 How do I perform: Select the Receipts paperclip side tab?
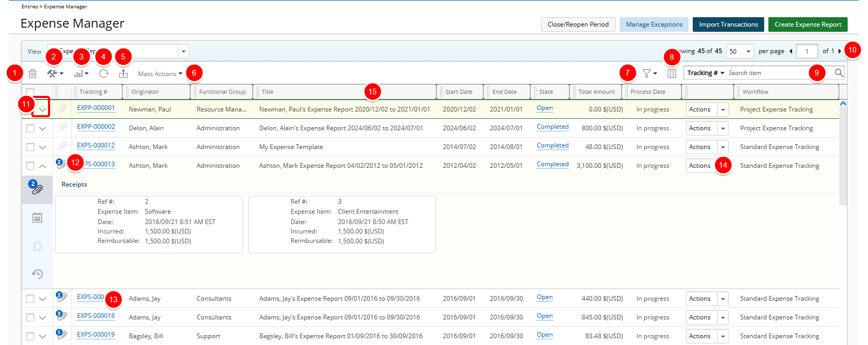click(x=37, y=189)
